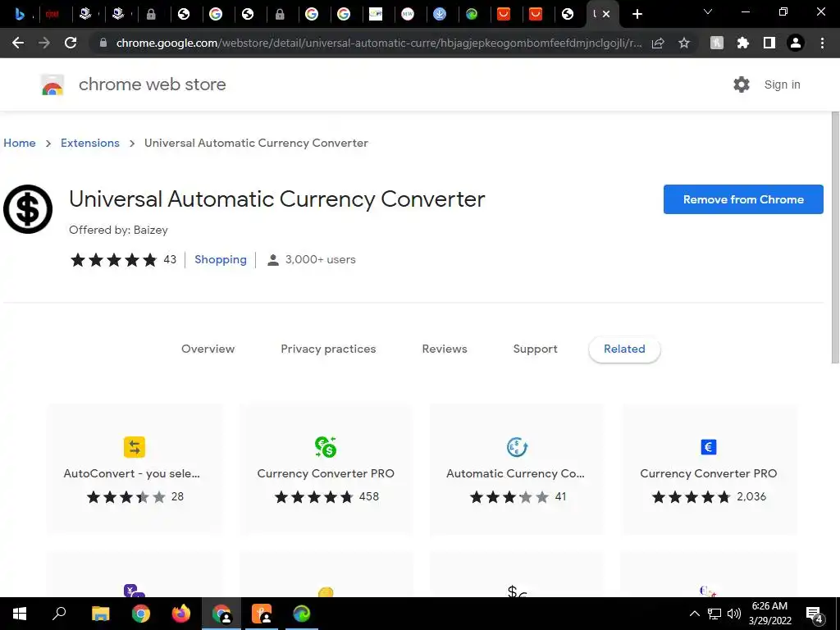This screenshot has width=840, height=630.
Task: Switch to the Edge-logo tab
Action: [x=472, y=14]
